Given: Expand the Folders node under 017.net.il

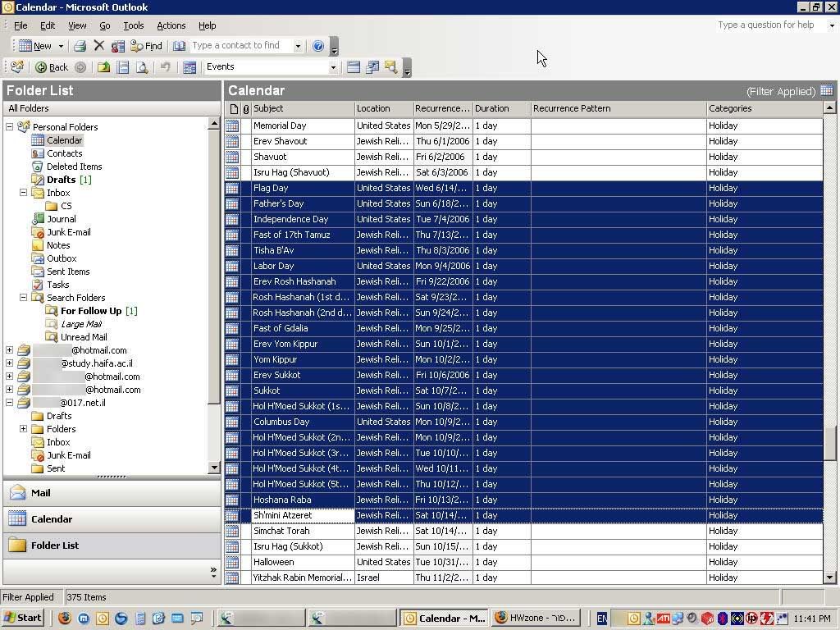Looking at the screenshot, I should 24,428.
